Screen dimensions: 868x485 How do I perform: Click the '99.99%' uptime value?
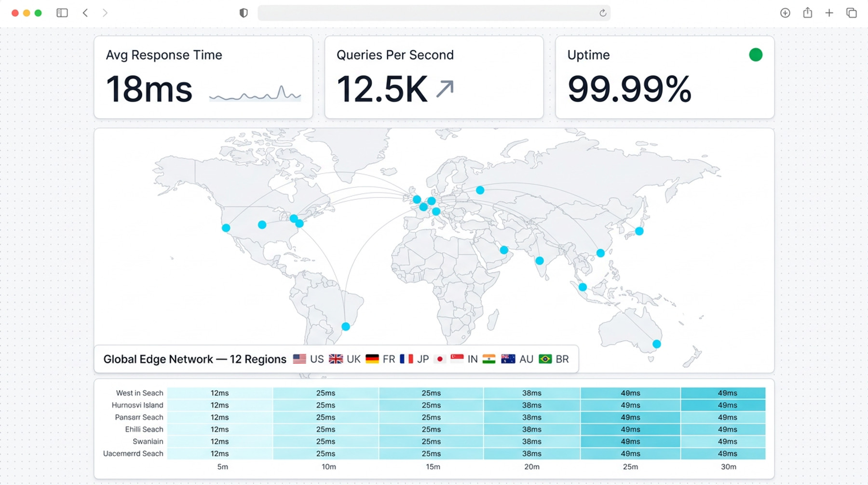(x=629, y=89)
